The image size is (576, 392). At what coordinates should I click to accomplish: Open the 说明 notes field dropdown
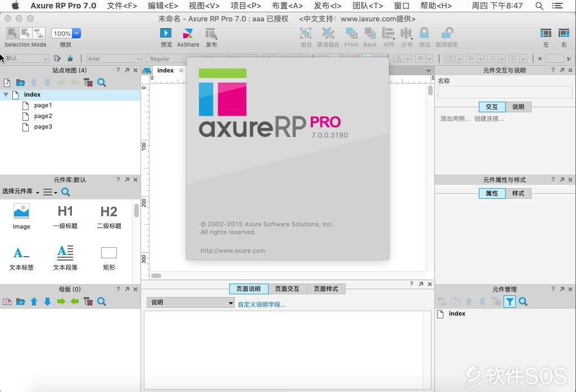pyautogui.click(x=191, y=303)
